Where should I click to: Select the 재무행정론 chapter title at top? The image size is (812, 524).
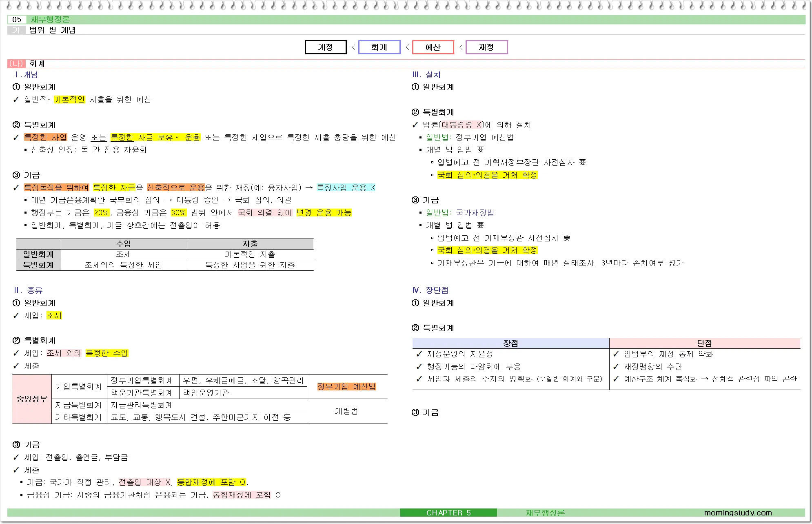50,19
